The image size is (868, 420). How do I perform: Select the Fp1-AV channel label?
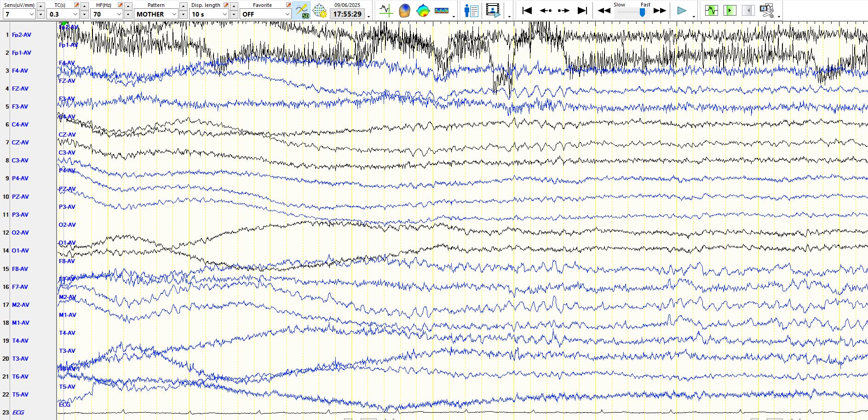(22, 53)
